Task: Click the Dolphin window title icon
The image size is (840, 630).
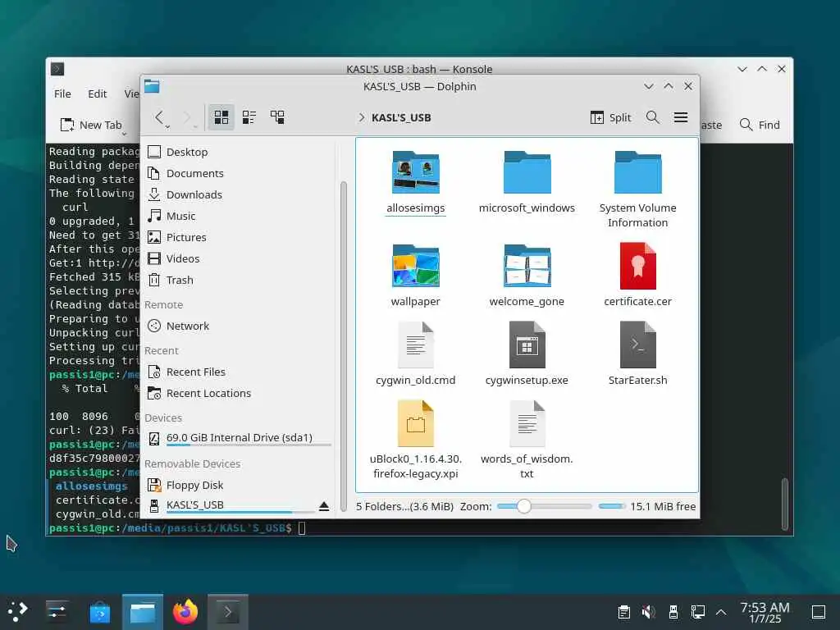Action: coord(152,86)
